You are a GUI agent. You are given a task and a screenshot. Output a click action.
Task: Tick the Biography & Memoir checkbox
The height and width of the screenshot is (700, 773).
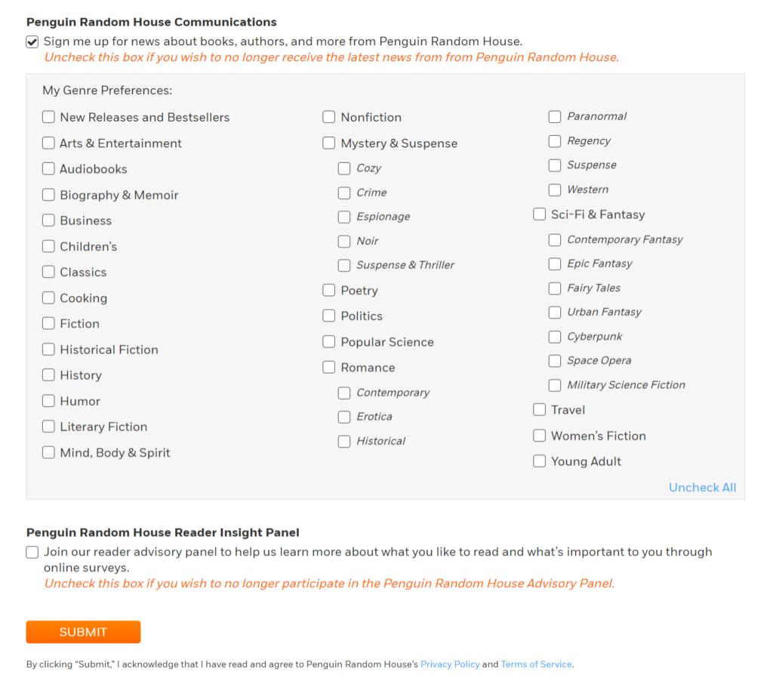tap(48, 195)
